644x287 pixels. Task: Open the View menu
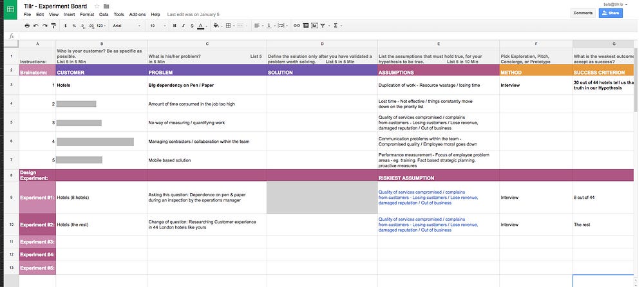(54, 14)
